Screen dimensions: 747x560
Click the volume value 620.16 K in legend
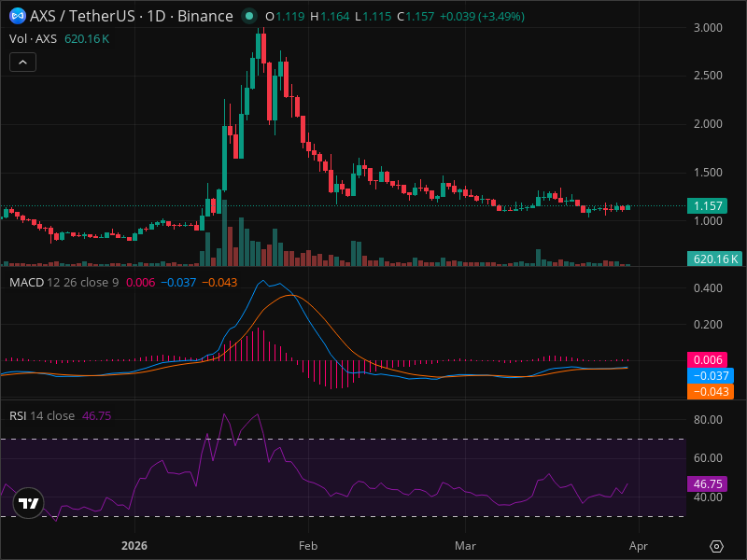tap(87, 39)
